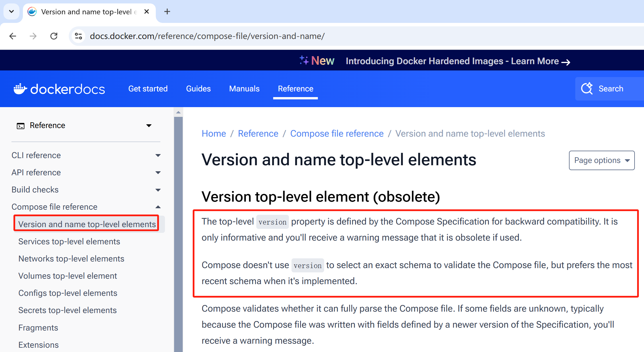Open the Manuals nav item
Viewport: 644px width, 352px height.
[x=244, y=89]
